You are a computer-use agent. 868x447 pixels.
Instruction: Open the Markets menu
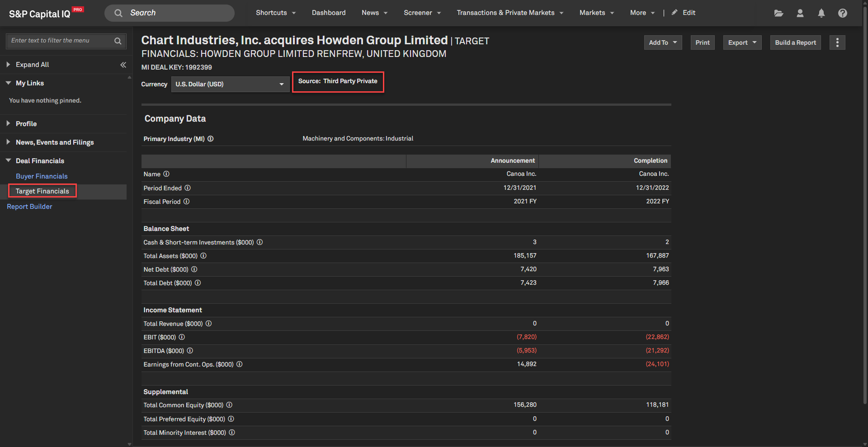[597, 13]
